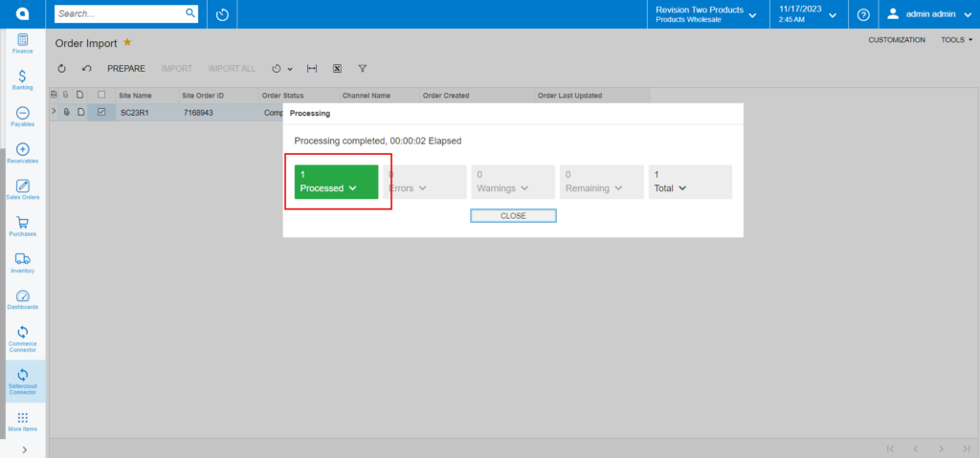This screenshot has height=458, width=980.
Task: Click the IMPORT ALL button
Action: pos(232,69)
